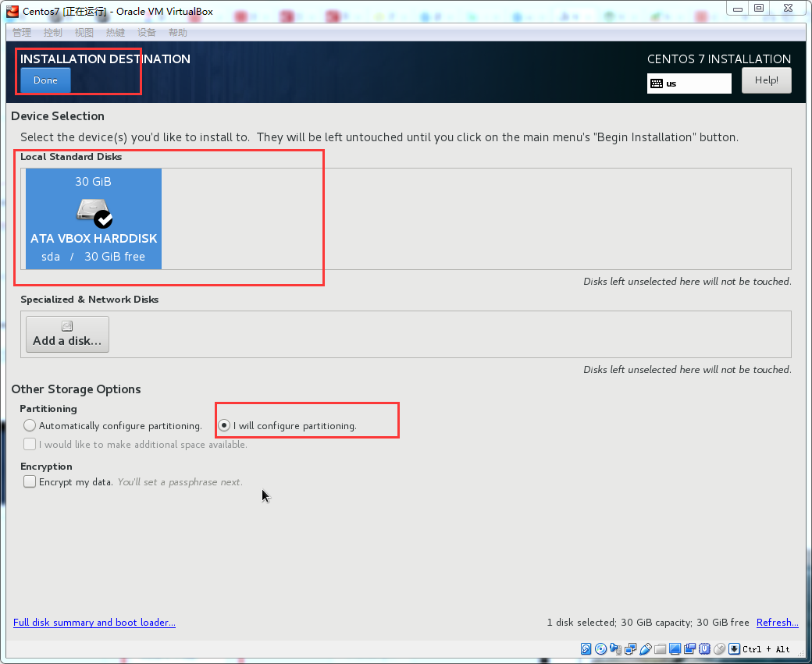Click the virtualization features chip icon
The width and height of the screenshot is (812, 664).
coord(704,649)
